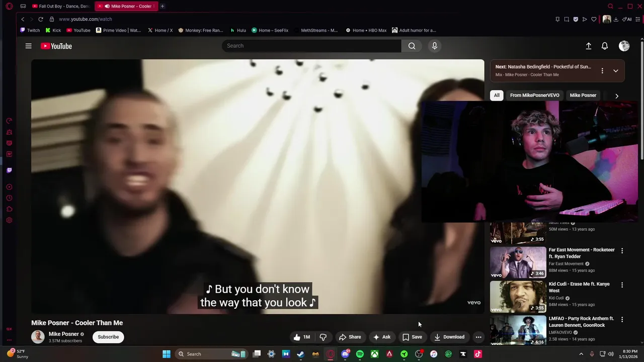Like the video with thumbs up

(302, 337)
